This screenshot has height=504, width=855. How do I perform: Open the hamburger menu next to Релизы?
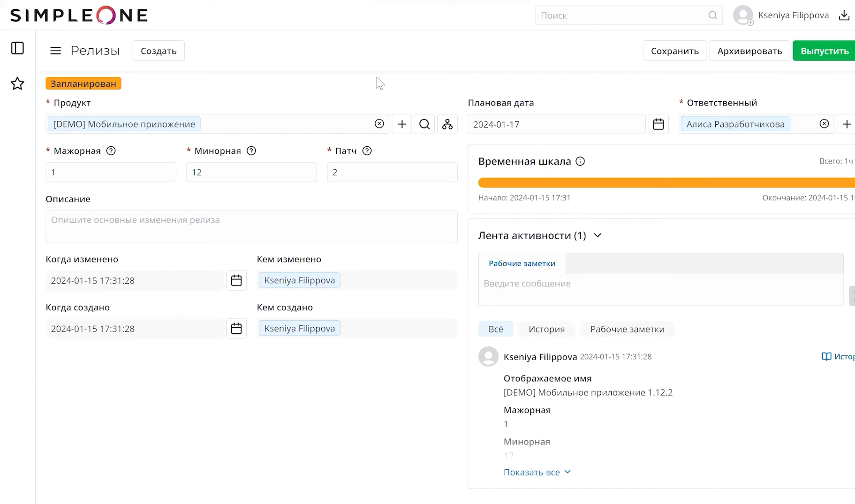point(55,50)
